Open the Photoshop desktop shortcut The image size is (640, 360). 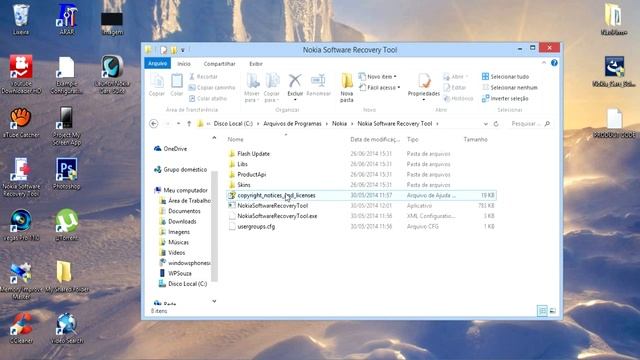67,174
